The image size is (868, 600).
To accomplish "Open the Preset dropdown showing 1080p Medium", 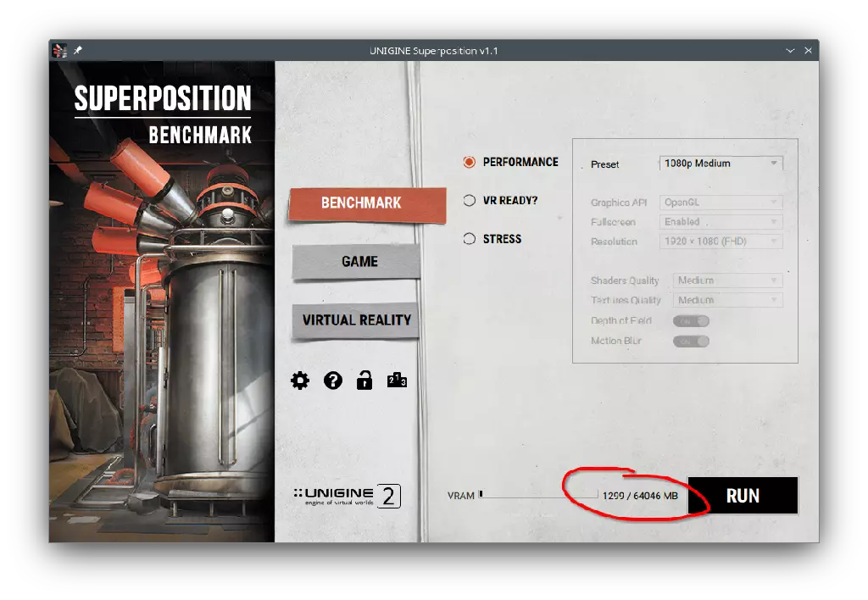I will (721, 164).
